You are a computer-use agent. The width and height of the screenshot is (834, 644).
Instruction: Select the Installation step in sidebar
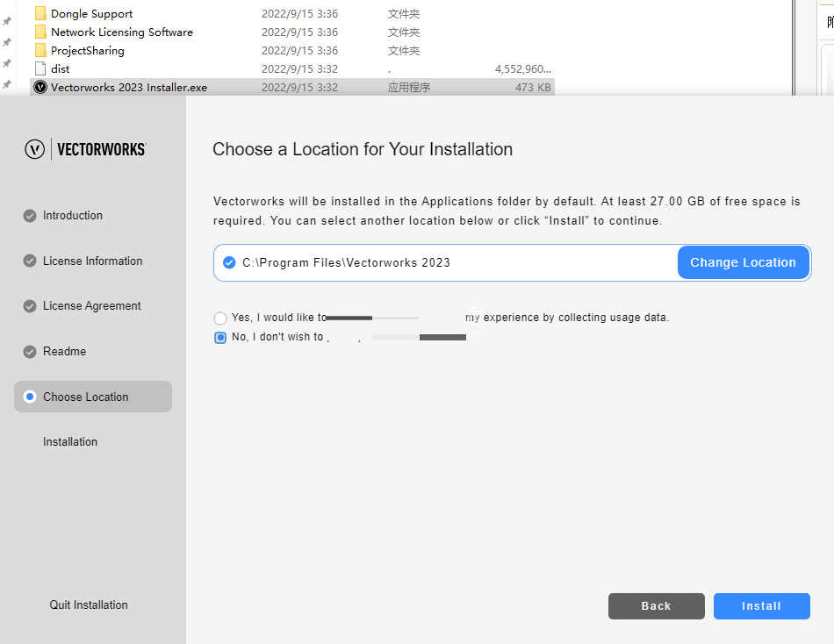(70, 442)
